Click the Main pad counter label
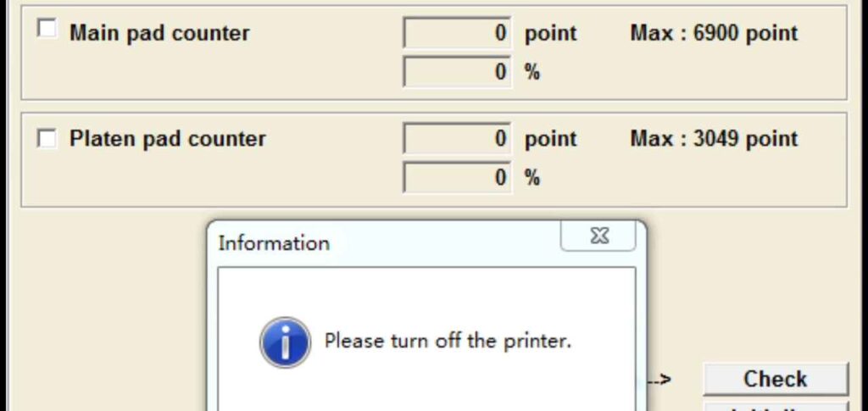The image size is (868, 411). tap(159, 34)
